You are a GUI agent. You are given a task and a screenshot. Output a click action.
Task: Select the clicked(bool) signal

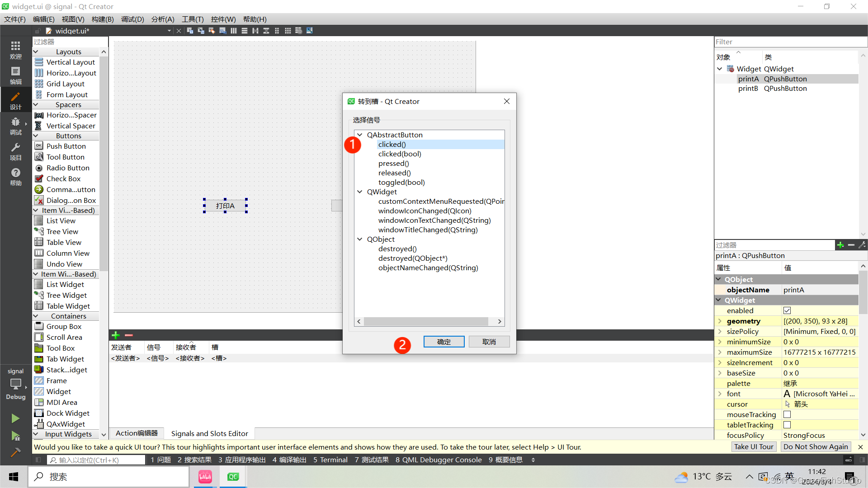[400, 154]
